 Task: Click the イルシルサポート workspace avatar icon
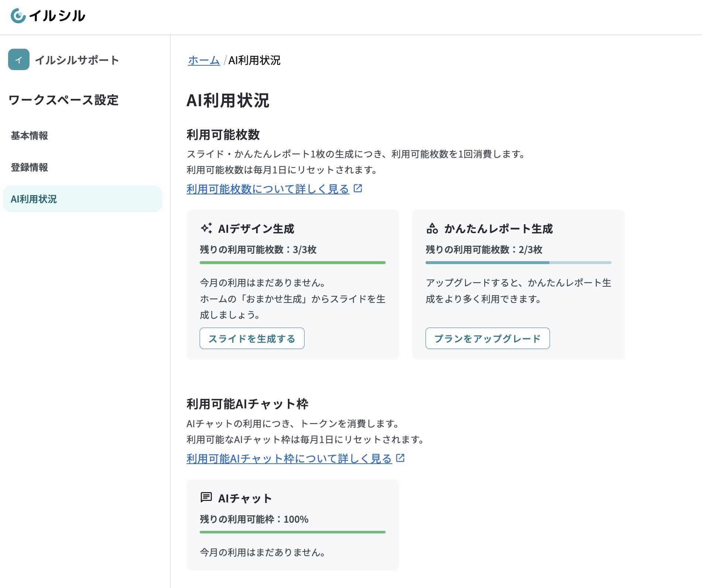(19, 59)
